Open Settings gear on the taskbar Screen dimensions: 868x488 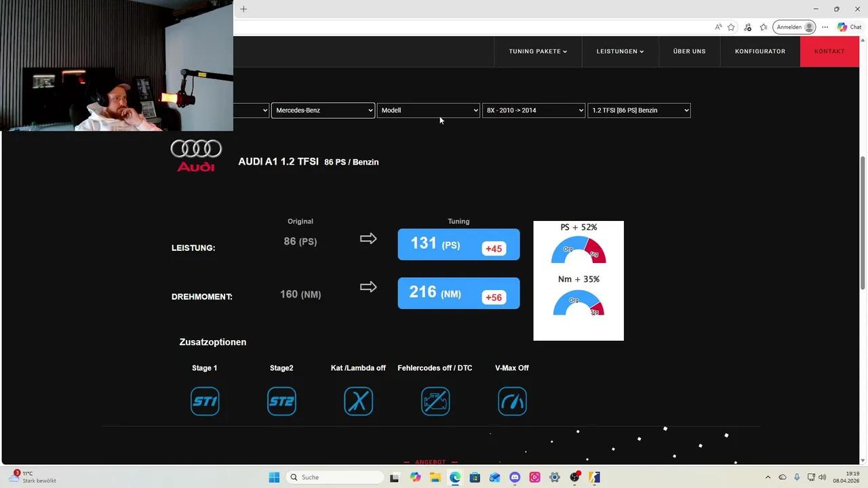555,477
